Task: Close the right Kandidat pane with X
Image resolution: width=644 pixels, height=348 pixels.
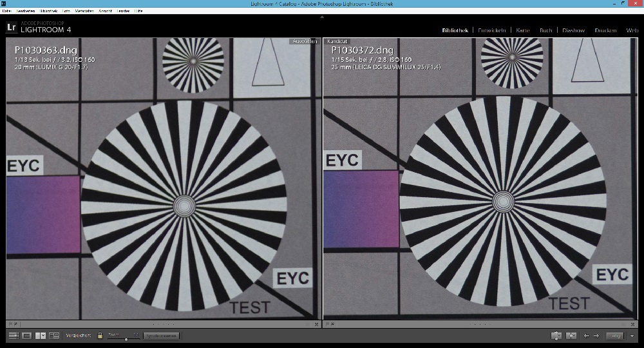Action: click(634, 324)
